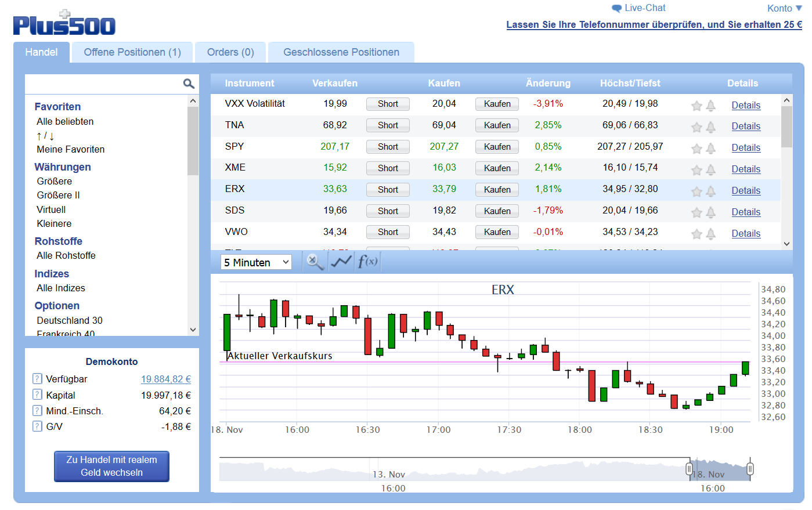Switch to the Handel tab
Image resolution: width=812 pixels, height=510 pixels.
(41, 52)
